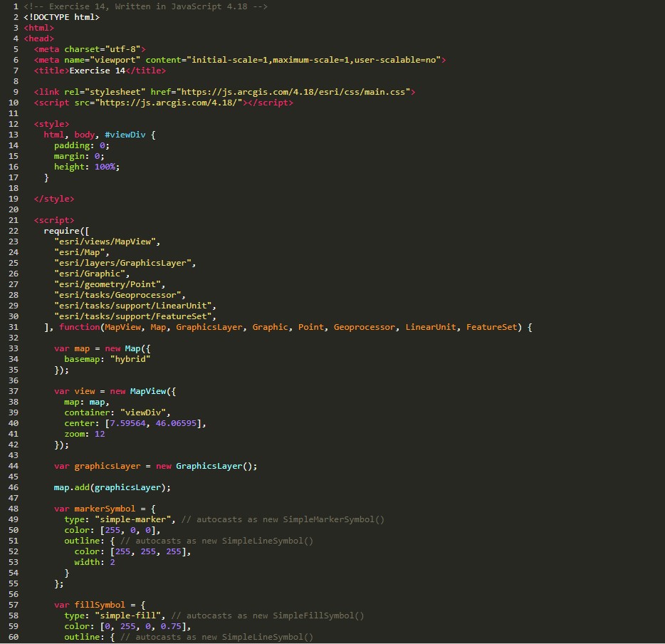
Task: Click the map.add(graphicsLayer) statement
Action: point(112,487)
